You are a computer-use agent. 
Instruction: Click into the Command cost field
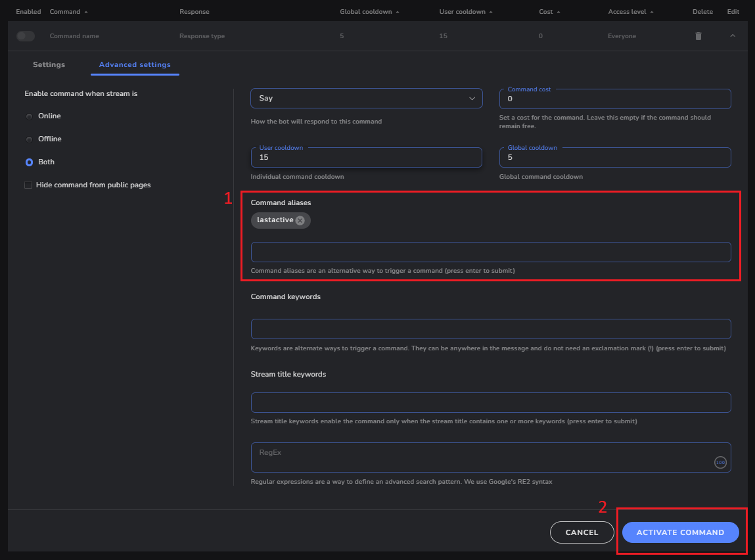point(614,99)
